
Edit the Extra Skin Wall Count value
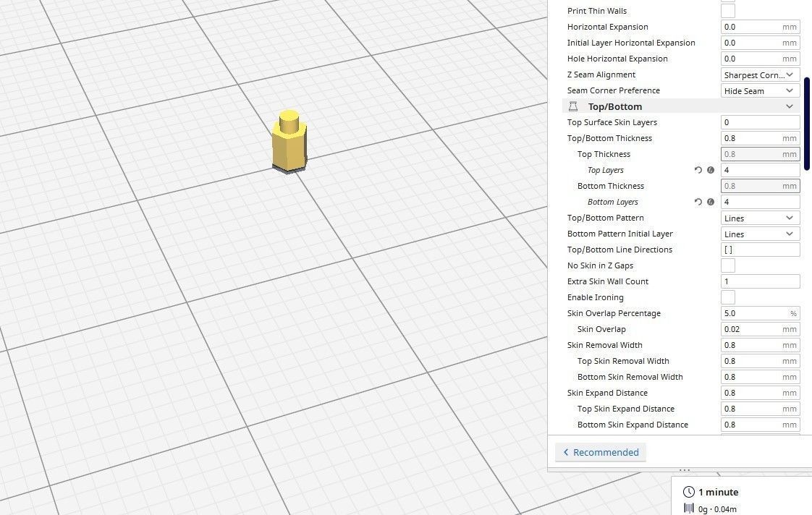click(x=760, y=281)
